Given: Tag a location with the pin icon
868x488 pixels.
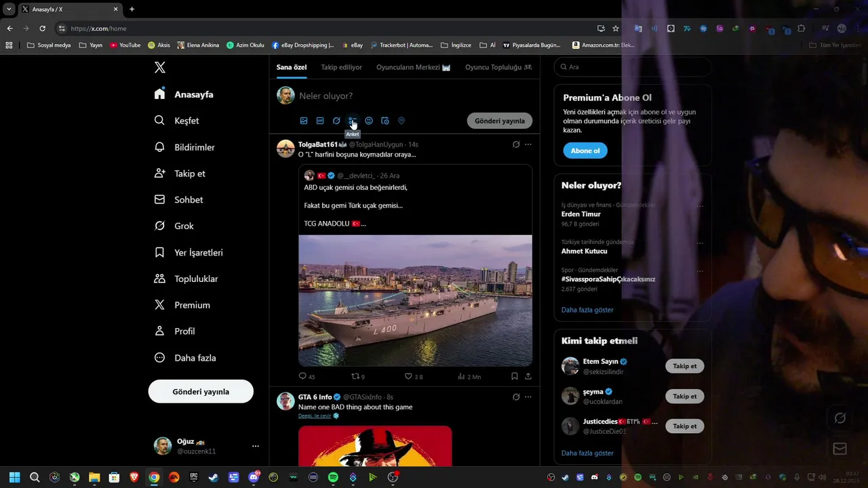Looking at the screenshot, I should click(401, 121).
